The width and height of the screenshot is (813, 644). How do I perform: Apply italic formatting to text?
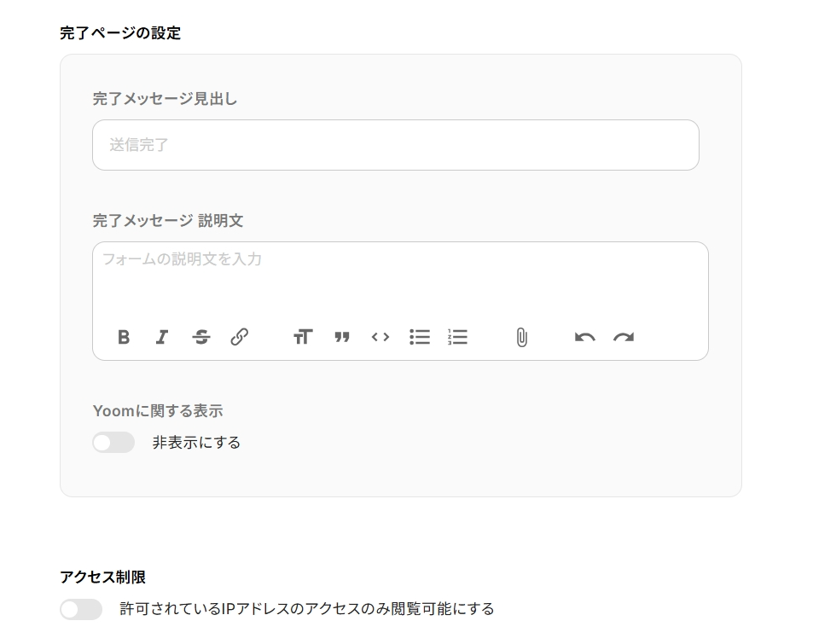[161, 337]
